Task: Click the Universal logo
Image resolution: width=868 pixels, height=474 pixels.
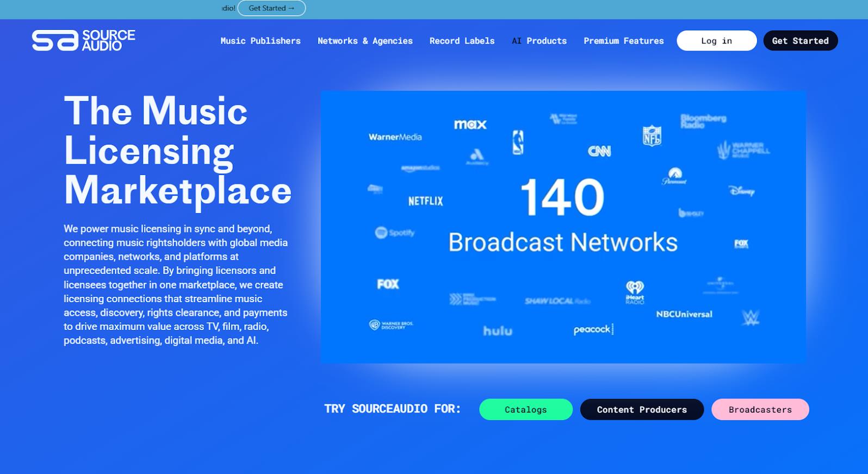Action: [x=720, y=284]
